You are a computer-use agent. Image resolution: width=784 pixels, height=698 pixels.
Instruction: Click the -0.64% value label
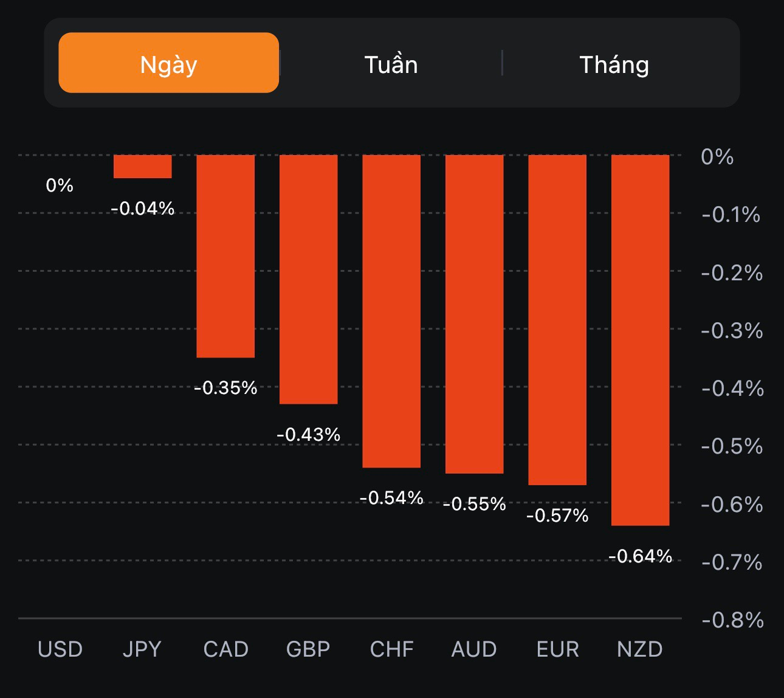click(x=640, y=556)
